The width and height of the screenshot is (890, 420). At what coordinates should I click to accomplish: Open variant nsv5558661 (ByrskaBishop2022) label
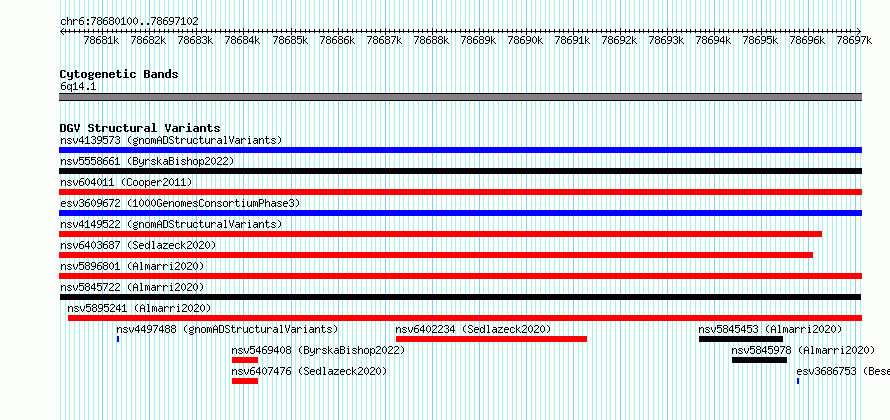[x=147, y=161]
